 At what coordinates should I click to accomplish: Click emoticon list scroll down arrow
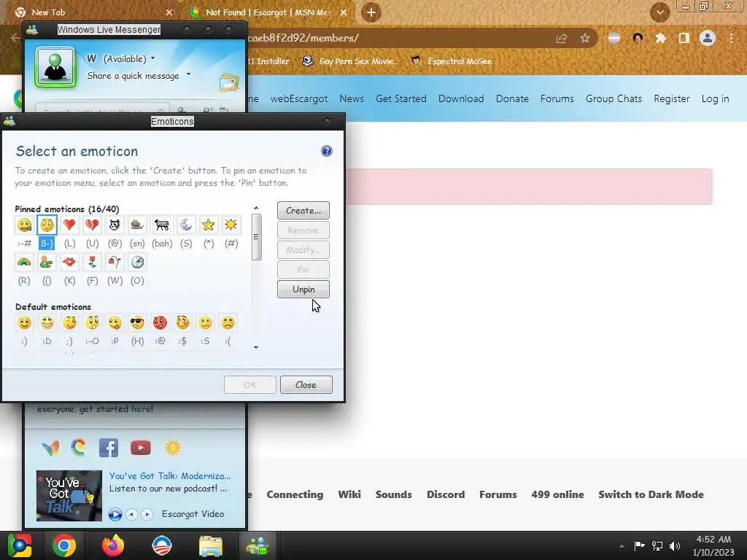point(256,348)
